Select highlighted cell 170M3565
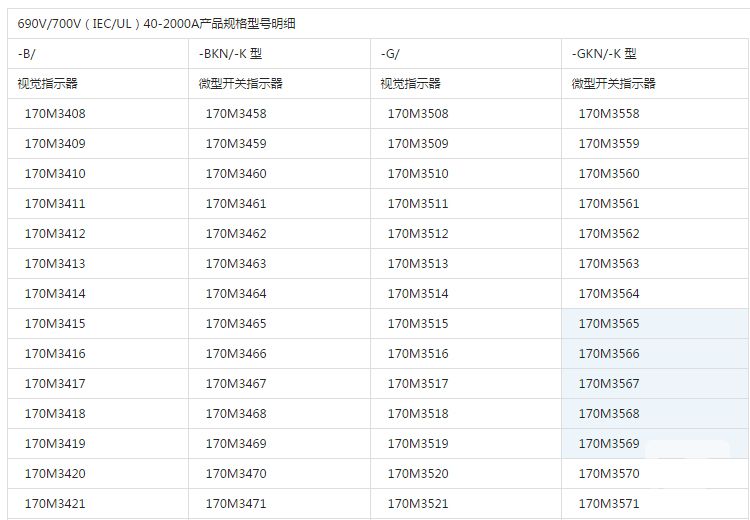The height and width of the screenshot is (520, 750). [x=609, y=323]
